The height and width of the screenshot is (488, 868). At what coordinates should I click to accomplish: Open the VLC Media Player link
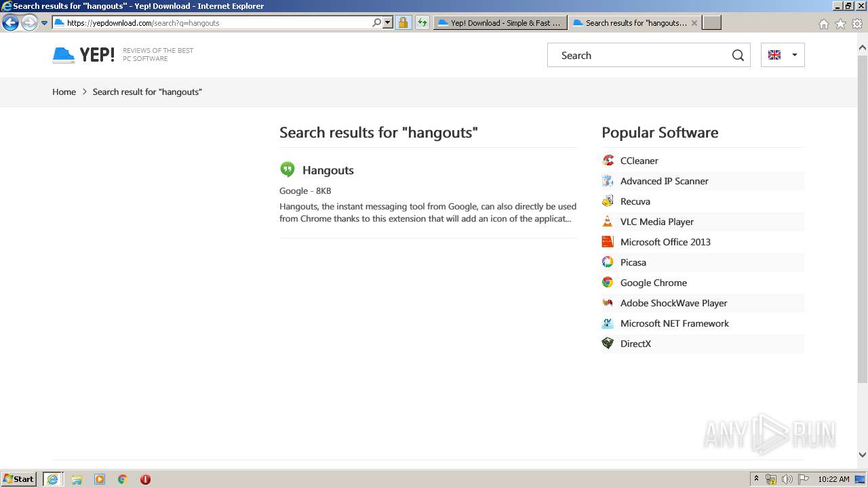[x=657, y=222]
